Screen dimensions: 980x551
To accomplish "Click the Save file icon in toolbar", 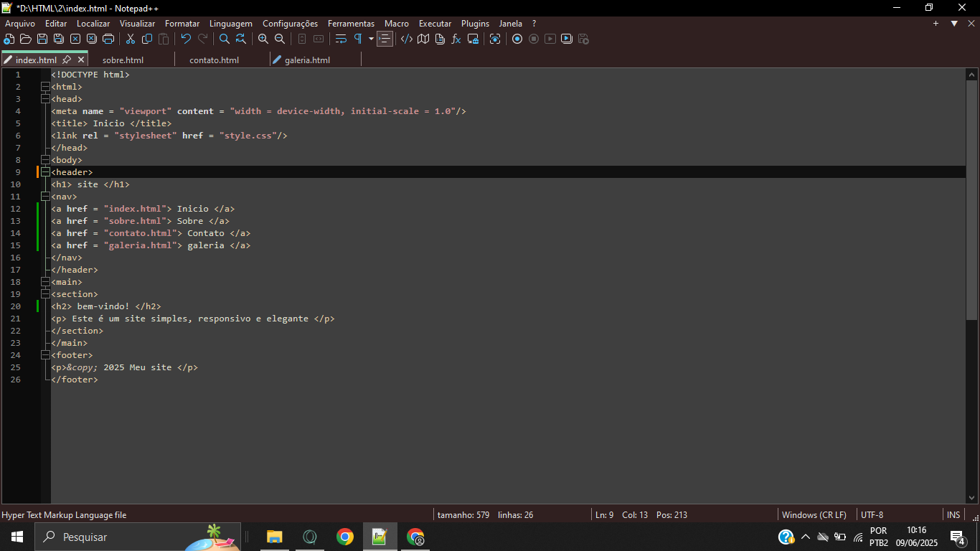I will pos(42,39).
